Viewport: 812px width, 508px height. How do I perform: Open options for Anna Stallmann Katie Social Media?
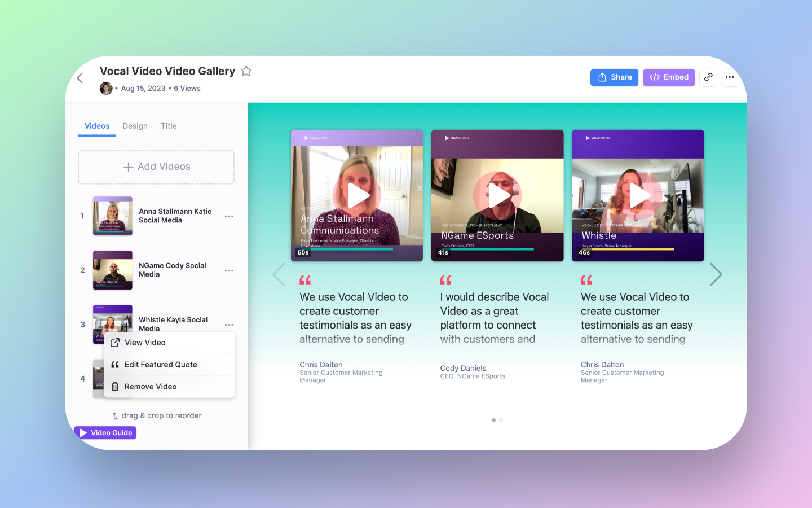point(229,216)
